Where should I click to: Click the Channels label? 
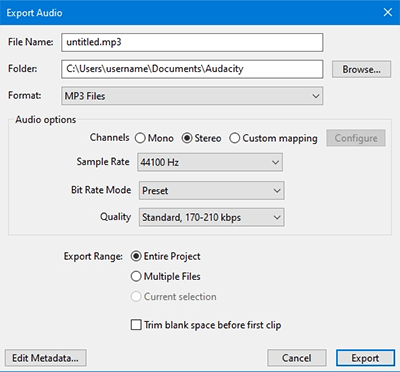tap(109, 137)
